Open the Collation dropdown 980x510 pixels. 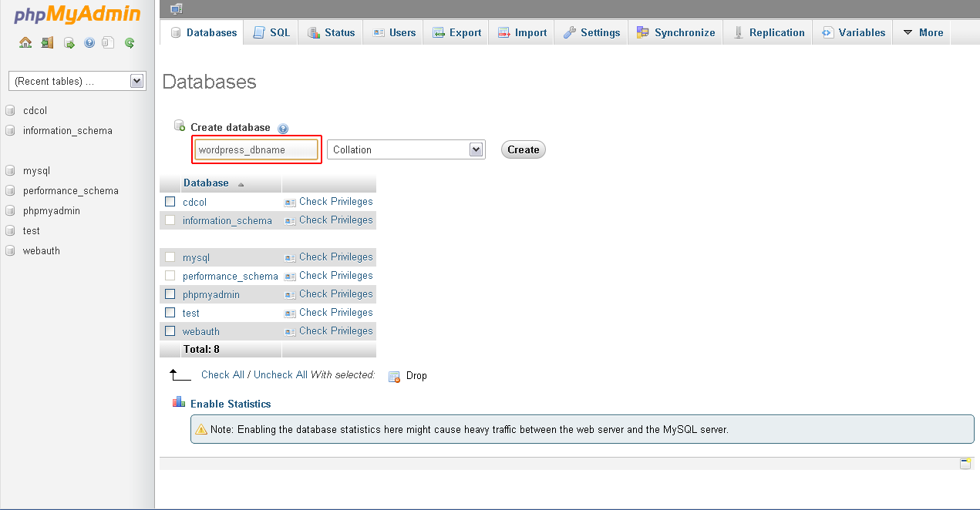click(x=406, y=149)
